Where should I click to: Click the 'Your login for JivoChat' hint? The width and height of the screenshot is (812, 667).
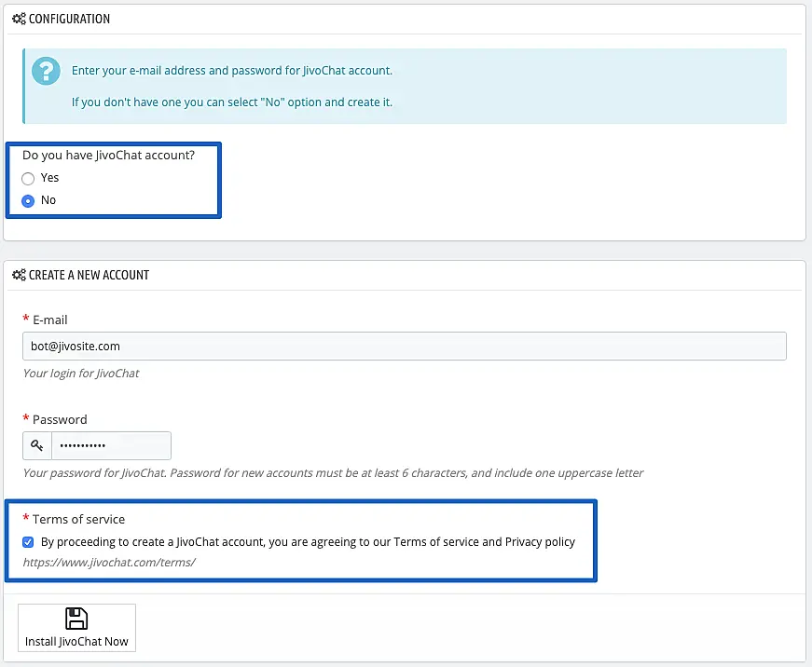tap(81, 374)
